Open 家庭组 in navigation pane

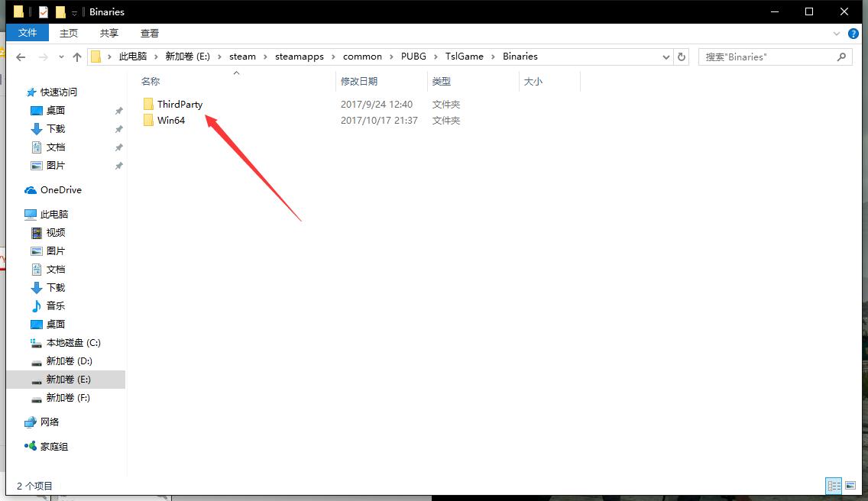click(54, 446)
